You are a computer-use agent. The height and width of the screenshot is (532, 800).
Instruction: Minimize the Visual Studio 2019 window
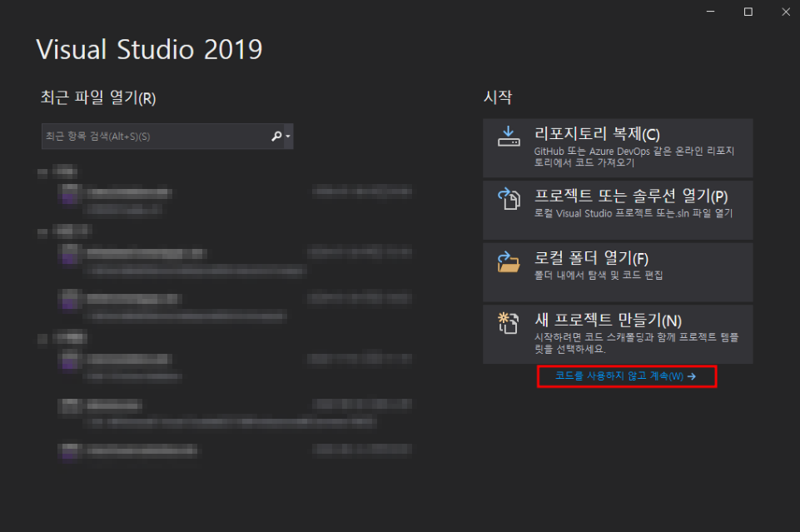click(710, 12)
